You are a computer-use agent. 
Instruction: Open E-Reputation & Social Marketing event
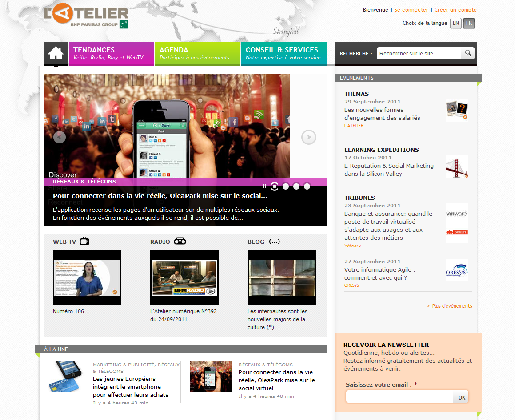pyautogui.click(x=389, y=170)
